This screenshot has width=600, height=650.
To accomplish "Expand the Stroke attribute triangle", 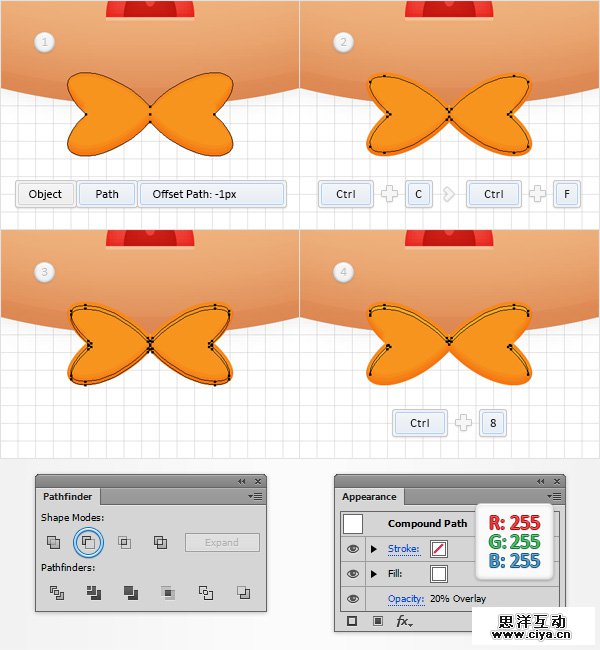I will pyautogui.click(x=374, y=549).
